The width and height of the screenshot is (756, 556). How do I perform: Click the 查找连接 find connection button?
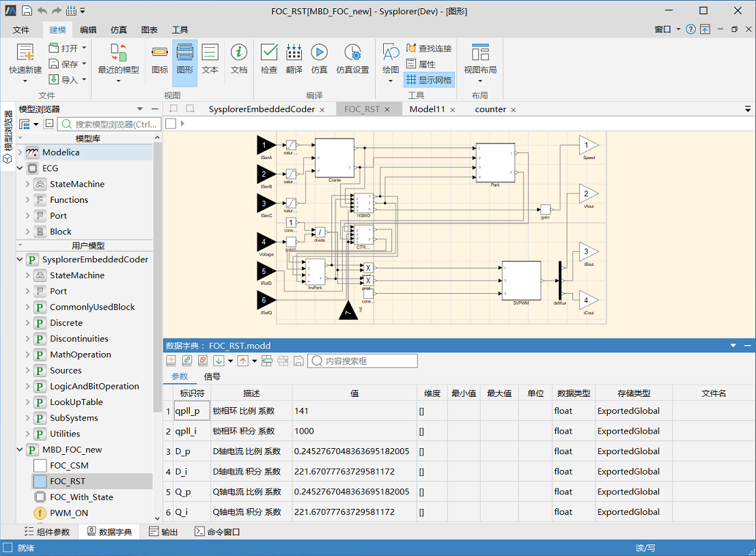click(x=429, y=48)
